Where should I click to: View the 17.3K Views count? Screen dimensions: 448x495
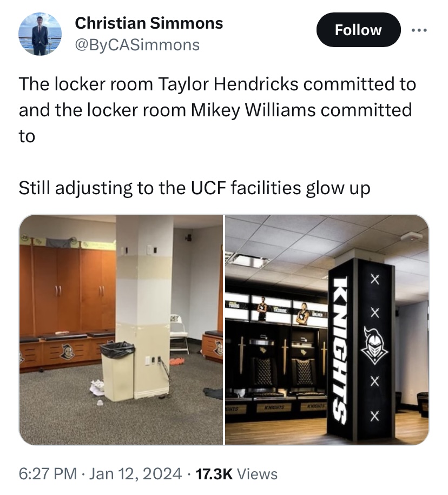(236, 473)
